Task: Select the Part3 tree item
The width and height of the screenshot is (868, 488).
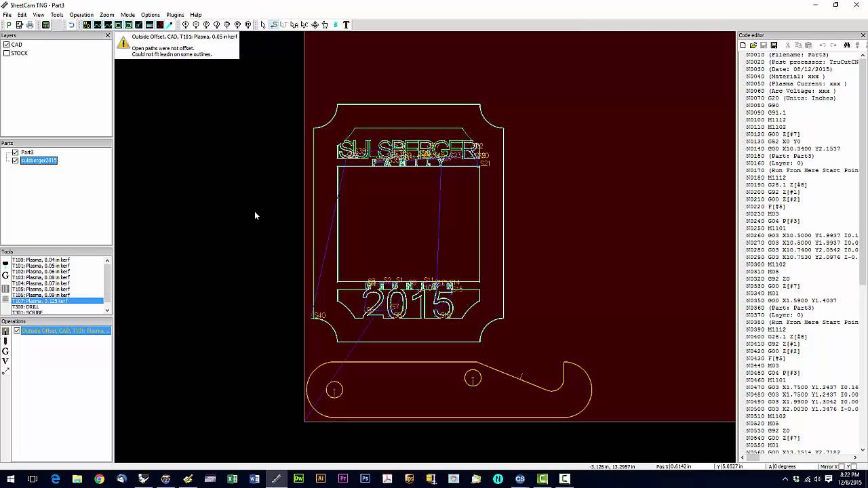Action: [27, 152]
